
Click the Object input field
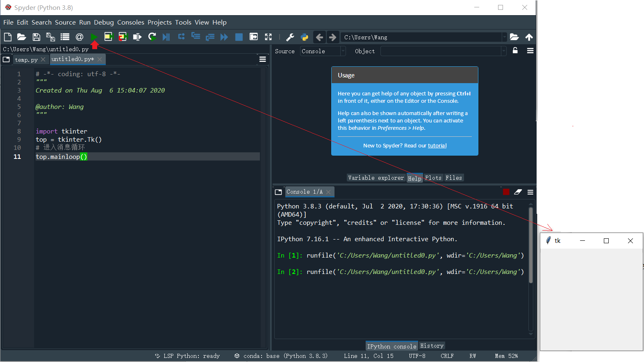(x=441, y=51)
